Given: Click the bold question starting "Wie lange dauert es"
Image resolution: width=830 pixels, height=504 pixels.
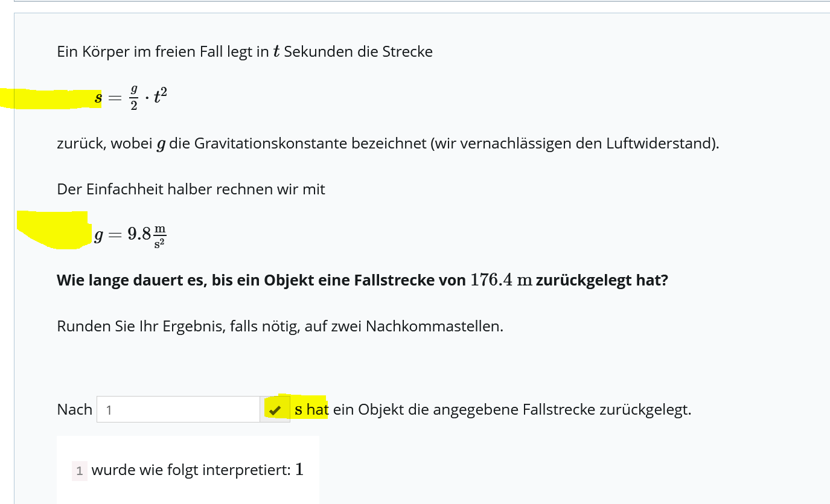Looking at the screenshot, I should click(362, 281).
